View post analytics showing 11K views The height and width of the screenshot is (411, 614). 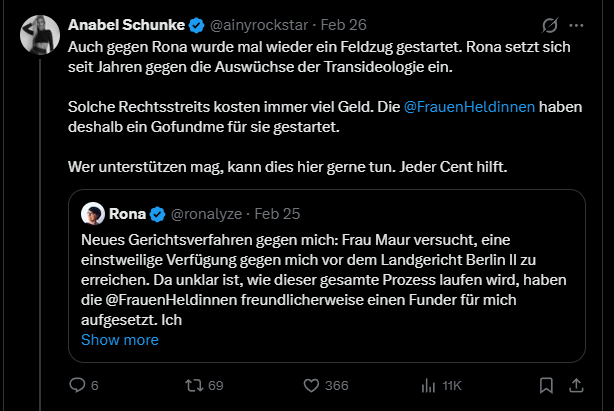430,385
